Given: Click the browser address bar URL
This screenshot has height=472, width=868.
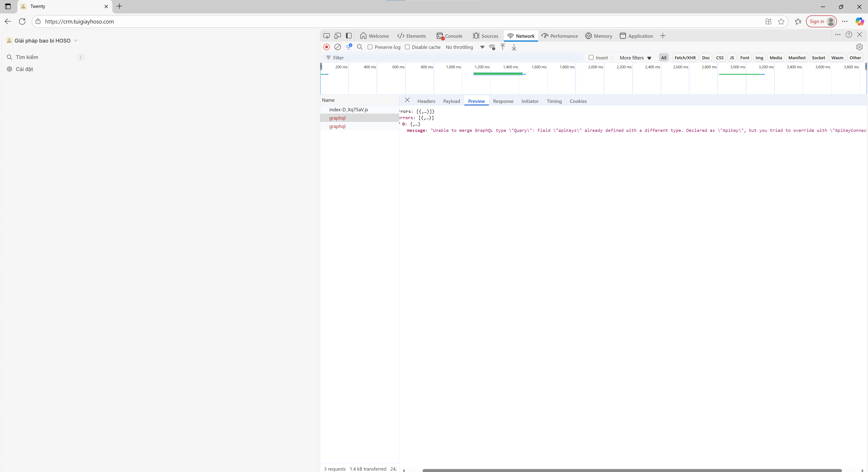Looking at the screenshot, I should (x=79, y=21).
